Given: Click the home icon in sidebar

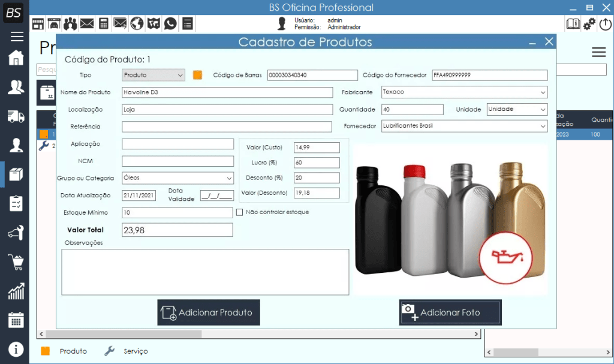Looking at the screenshot, I should tap(16, 58).
